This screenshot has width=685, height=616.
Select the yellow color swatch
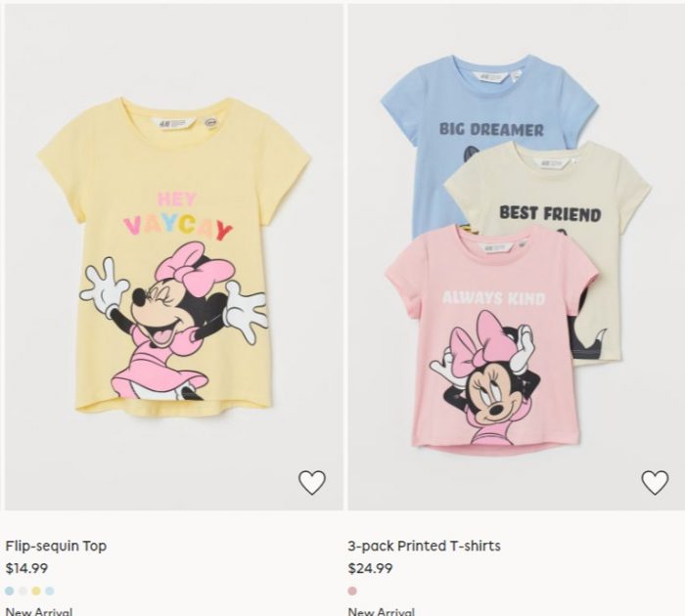(x=36, y=592)
